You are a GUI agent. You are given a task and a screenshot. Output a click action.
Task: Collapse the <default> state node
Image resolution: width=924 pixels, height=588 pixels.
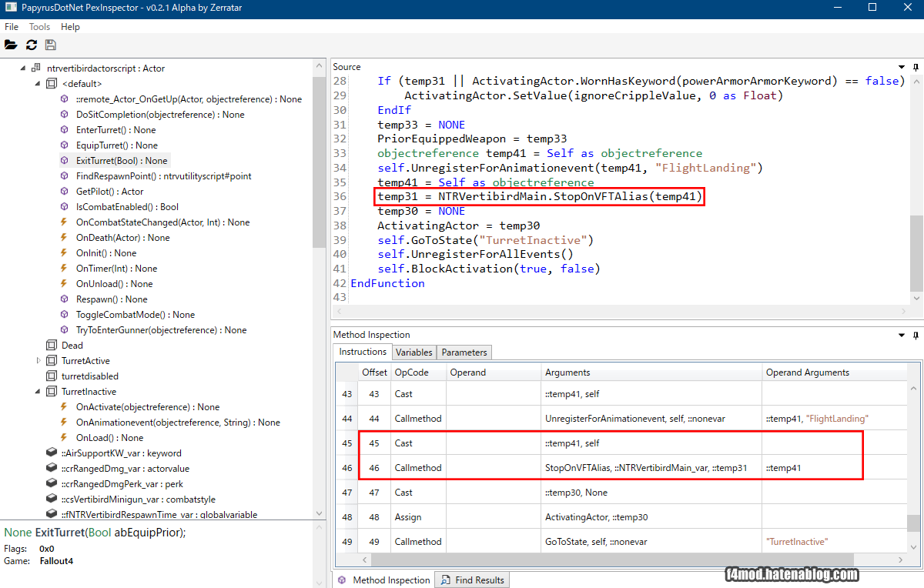coord(38,84)
